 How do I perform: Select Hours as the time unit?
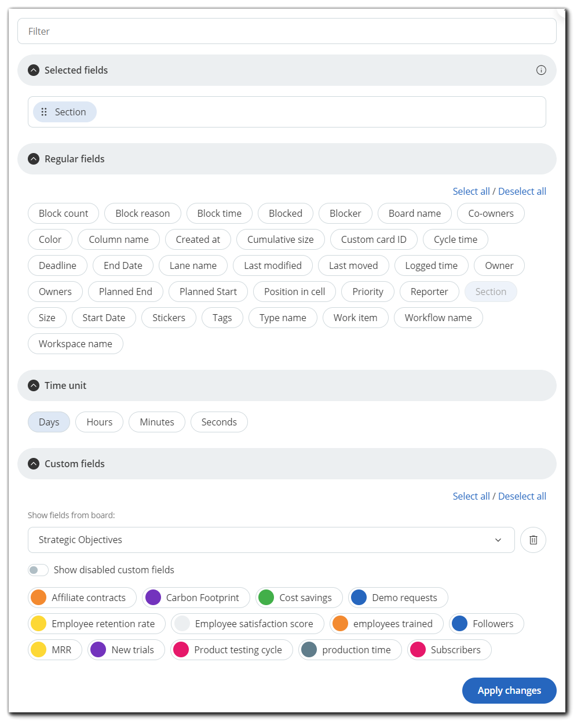(99, 422)
